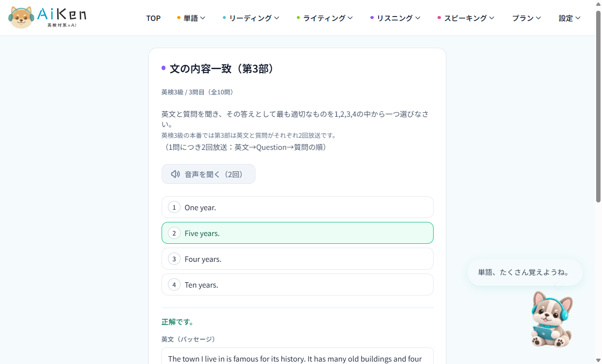
Task: Click the AiKen dog logo
Action: pos(47,18)
